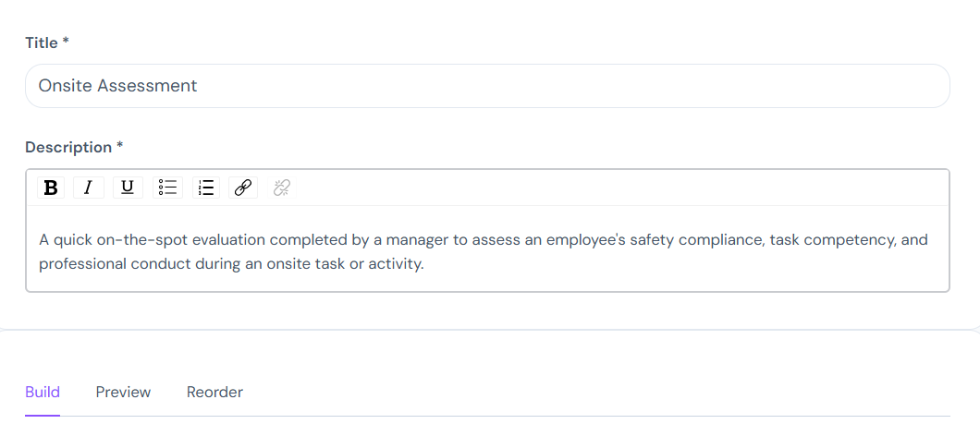980x436 pixels.
Task: Click the remove link broken-chain icon
Action: point(282,188)
